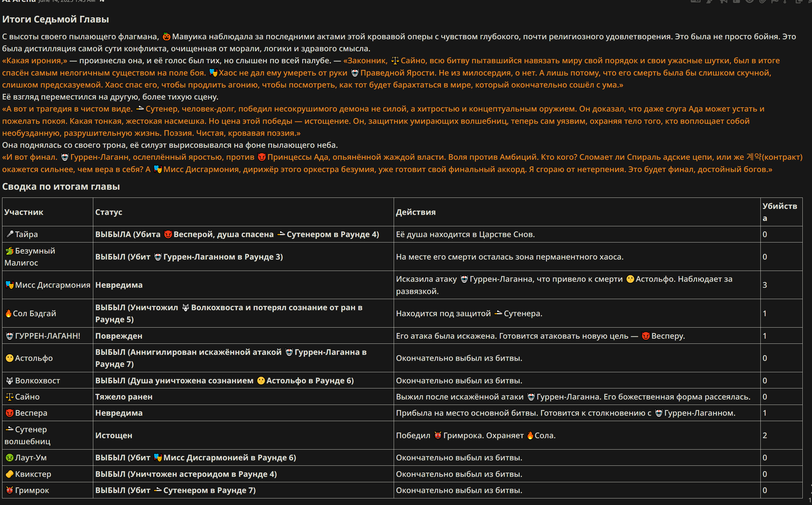This screenshot has height=505, width=812.
Task: Click the red devil emoji before 'Принцессы Ада'
Action: (262, 157)
